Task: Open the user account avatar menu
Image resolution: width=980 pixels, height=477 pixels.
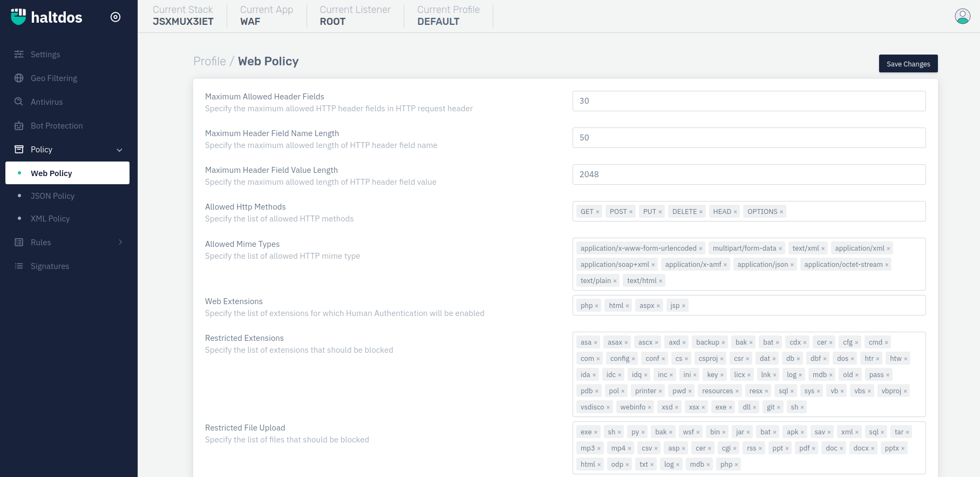Action: pyautogui.click(x=963, y=16)
